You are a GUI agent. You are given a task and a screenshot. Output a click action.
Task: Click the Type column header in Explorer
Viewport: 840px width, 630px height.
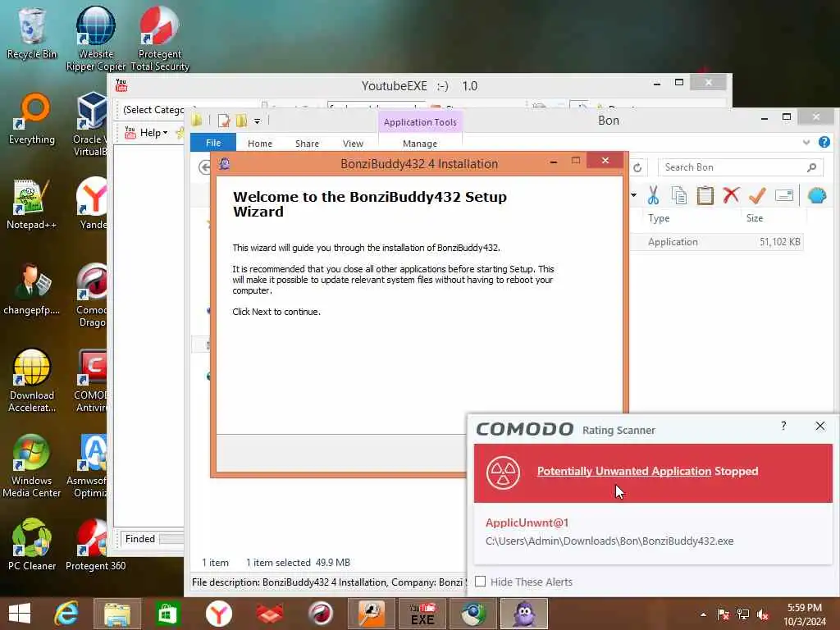tap(659, 218)
